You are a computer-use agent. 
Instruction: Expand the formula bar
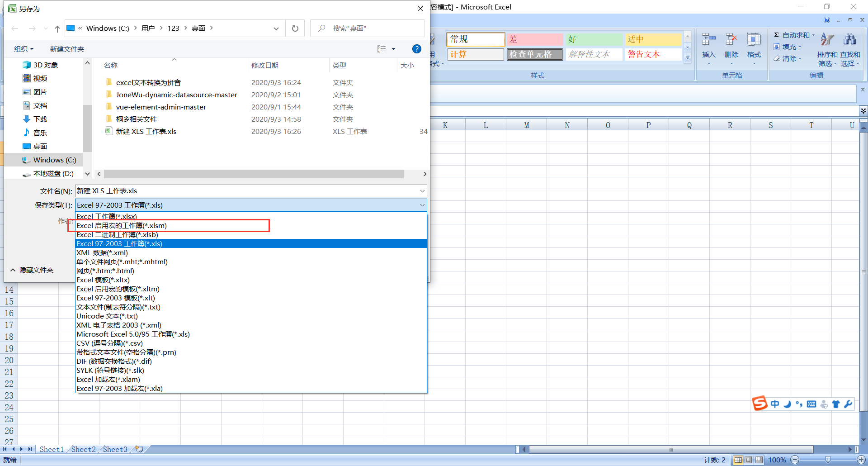point(863,111)
